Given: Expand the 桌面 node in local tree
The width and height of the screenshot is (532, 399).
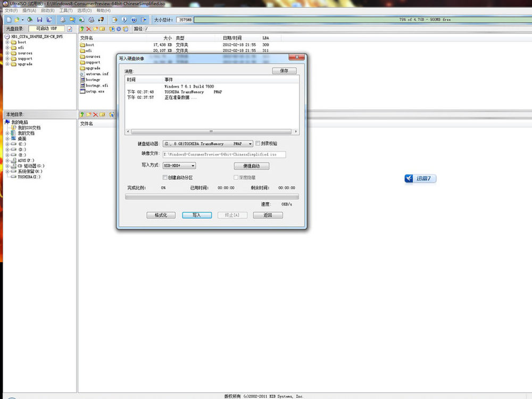Looking at the screenshot, I should 7,138.
